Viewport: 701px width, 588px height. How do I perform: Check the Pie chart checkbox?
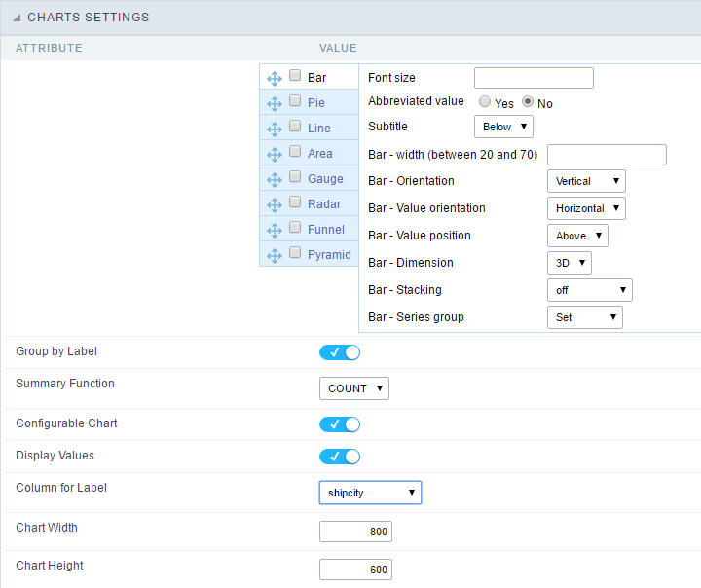tap(295, 101)
